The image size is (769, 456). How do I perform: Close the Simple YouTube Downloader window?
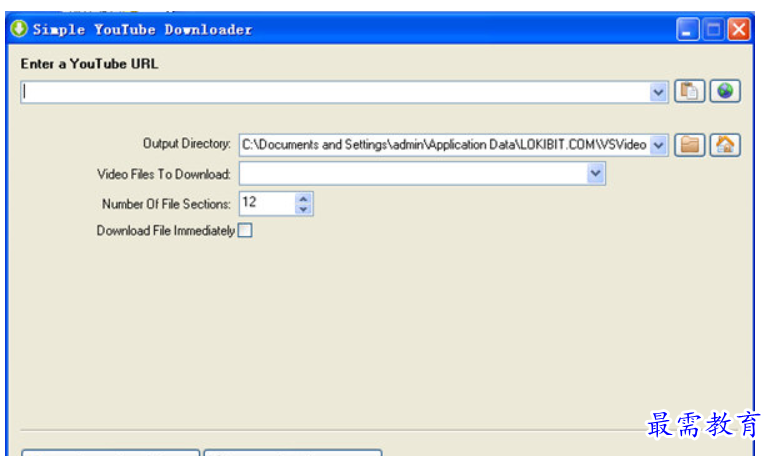click(739, 29)
